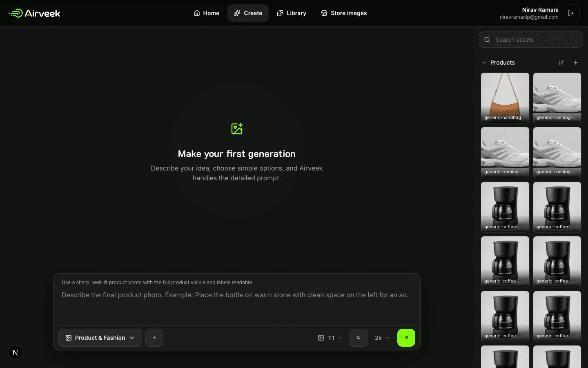Go to the Home page

click(206, 13)
